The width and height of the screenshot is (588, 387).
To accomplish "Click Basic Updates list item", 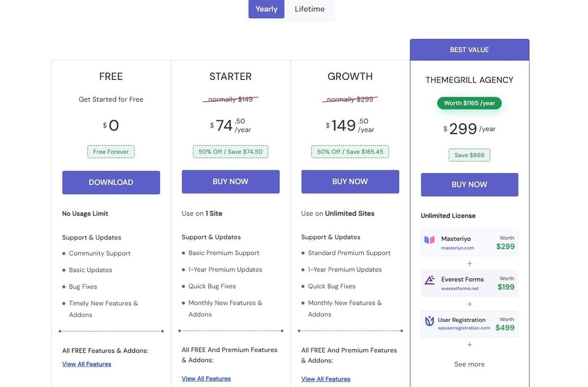I will tap(91, 270).
